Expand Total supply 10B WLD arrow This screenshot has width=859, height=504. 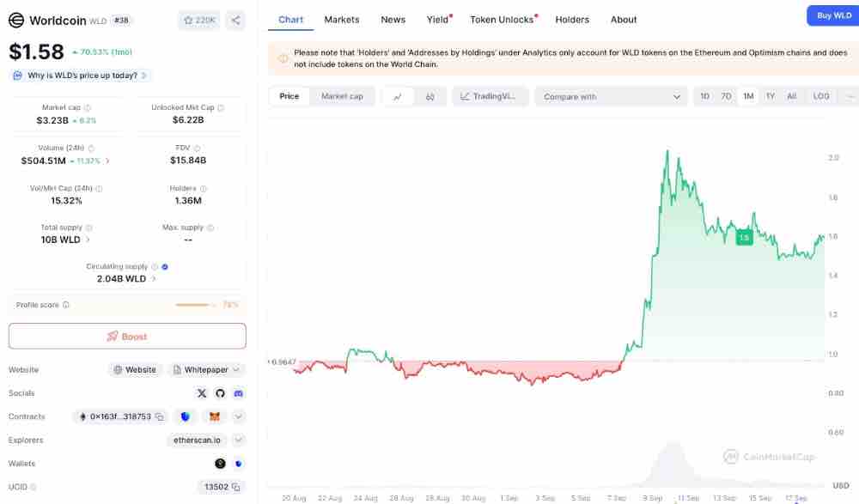point(88,240)
